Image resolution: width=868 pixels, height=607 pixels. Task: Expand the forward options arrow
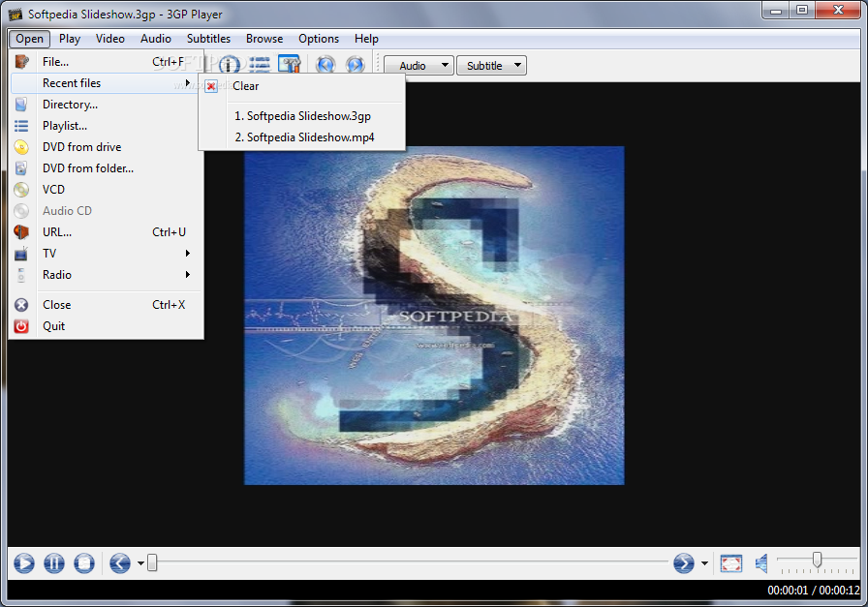point(704,563)
